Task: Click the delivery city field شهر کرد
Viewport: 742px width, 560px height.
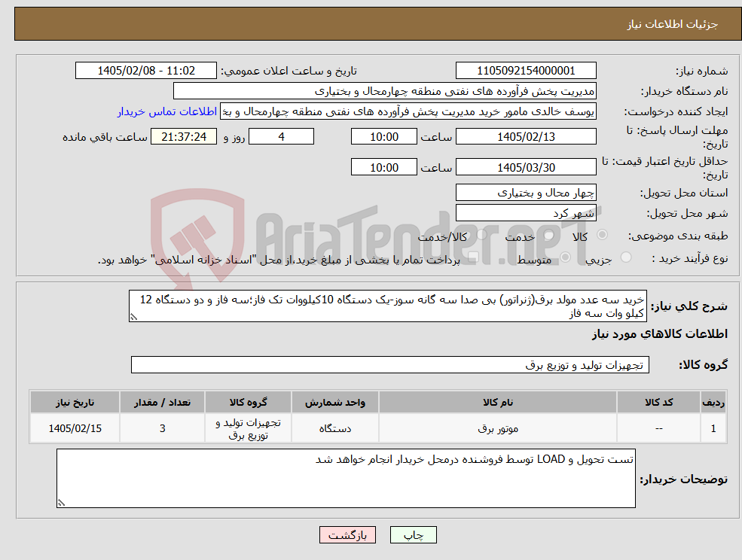Action: coord(526,213)
